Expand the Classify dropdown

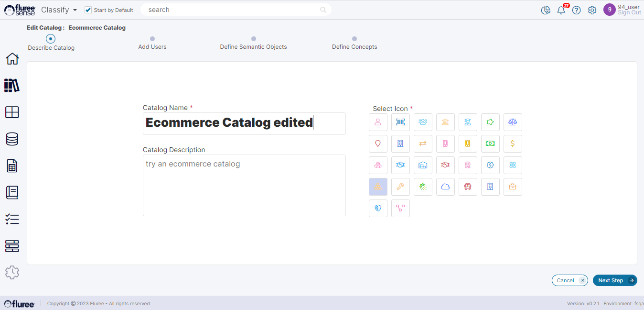59,10
